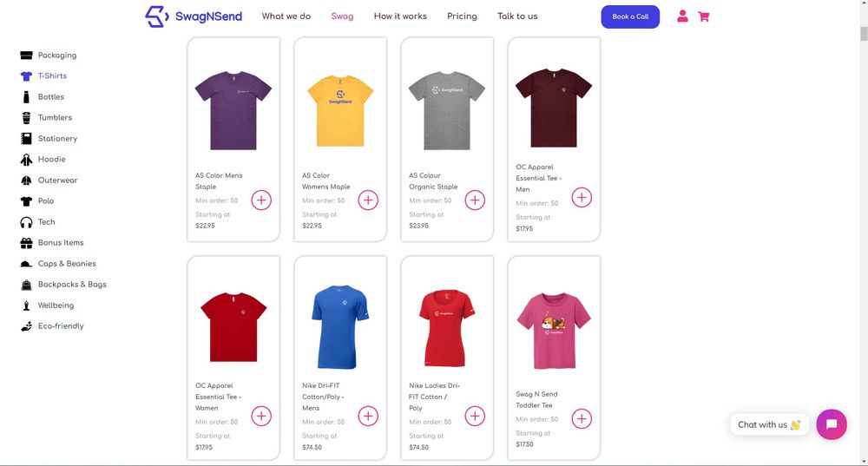
Task: Select the Bonus Items category link
Action: [61, 243]
